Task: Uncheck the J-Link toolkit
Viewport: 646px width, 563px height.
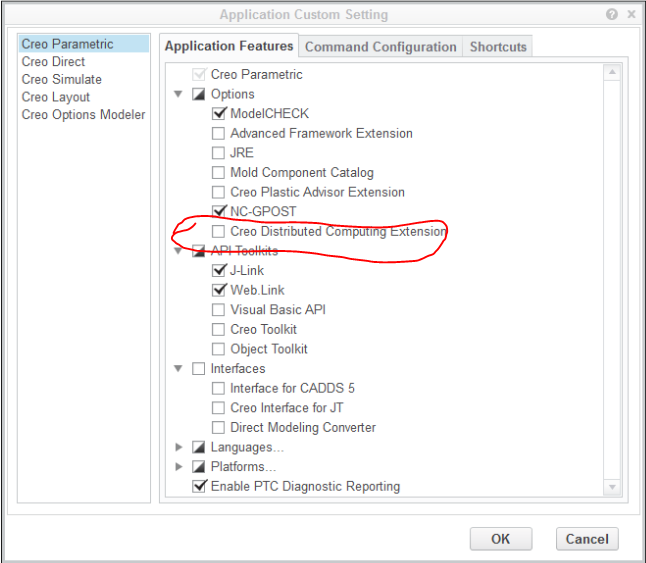Action: coord(218,270)
